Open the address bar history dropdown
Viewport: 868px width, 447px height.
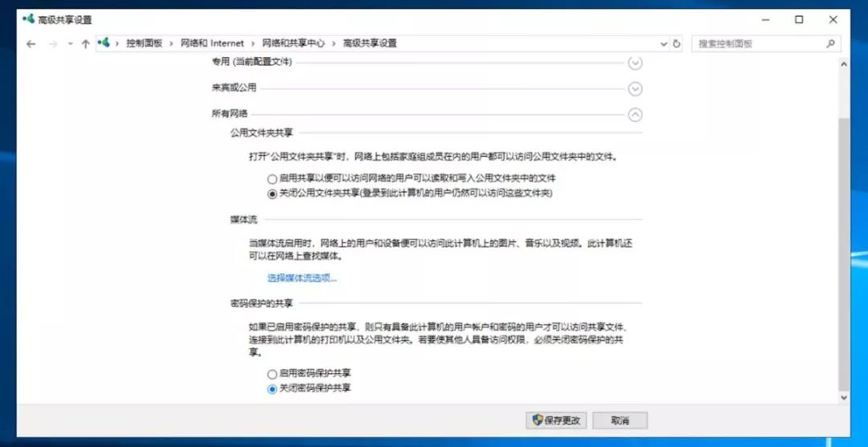pyautogui.click(x=665, y=43)
